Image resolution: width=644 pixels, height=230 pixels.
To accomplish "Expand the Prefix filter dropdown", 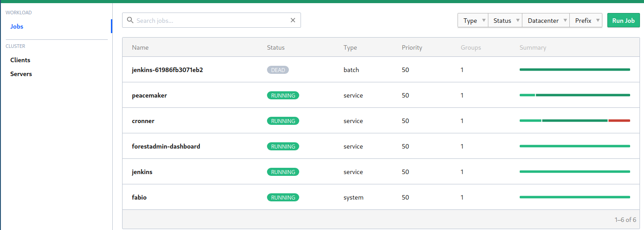I will pyautogui.click(x=586, y=21).
